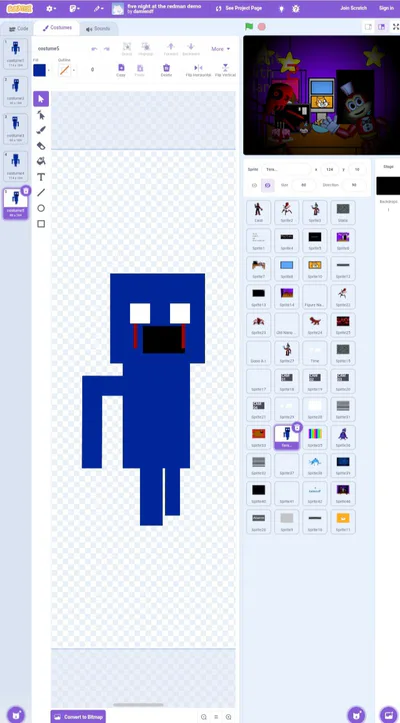400x723 pixels.
Task: Click the red stop button
Action: pyautogui.click(x=262, y=27)
